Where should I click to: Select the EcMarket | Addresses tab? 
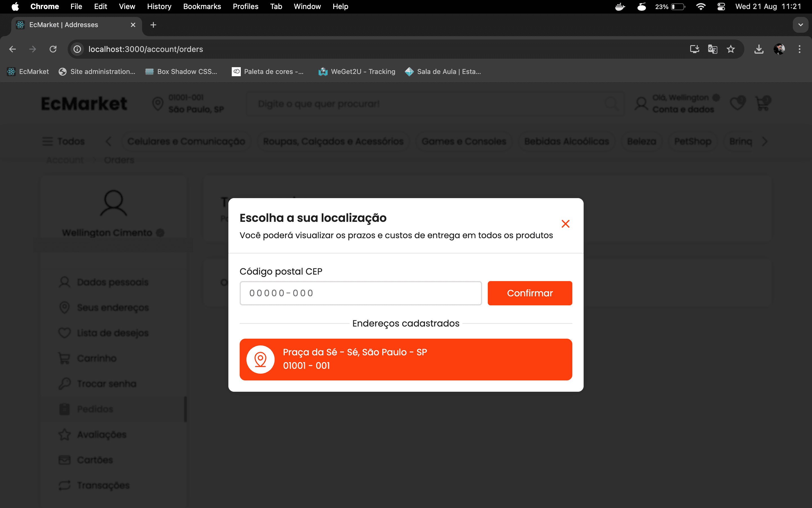76,25
